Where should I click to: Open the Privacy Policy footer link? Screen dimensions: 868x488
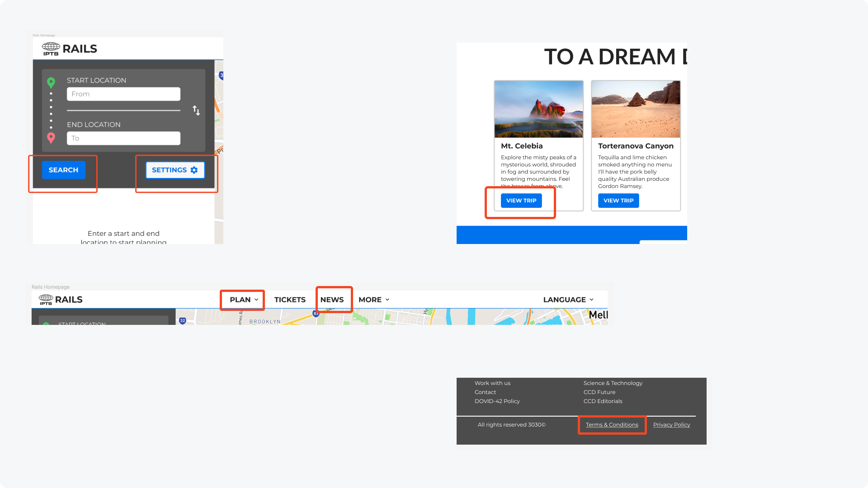pos(671,425)
